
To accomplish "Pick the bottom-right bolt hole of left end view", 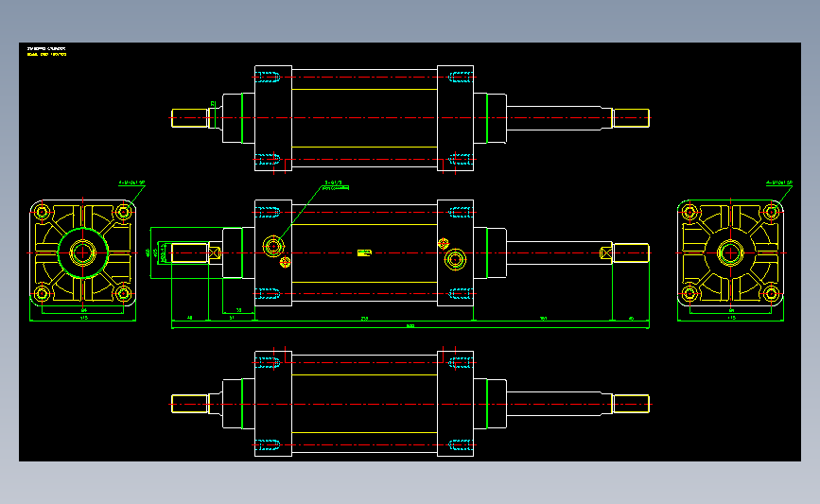I will [x=123, y=293].
